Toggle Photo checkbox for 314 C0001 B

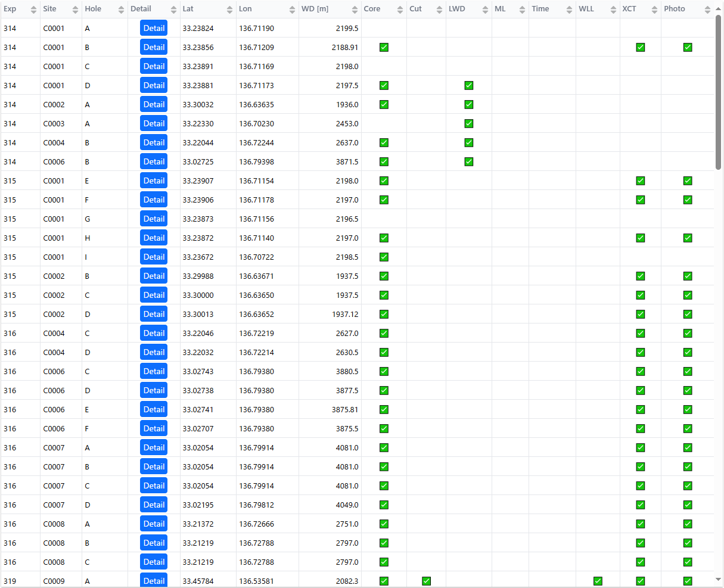pyautogui.click(x=688, y=47)
